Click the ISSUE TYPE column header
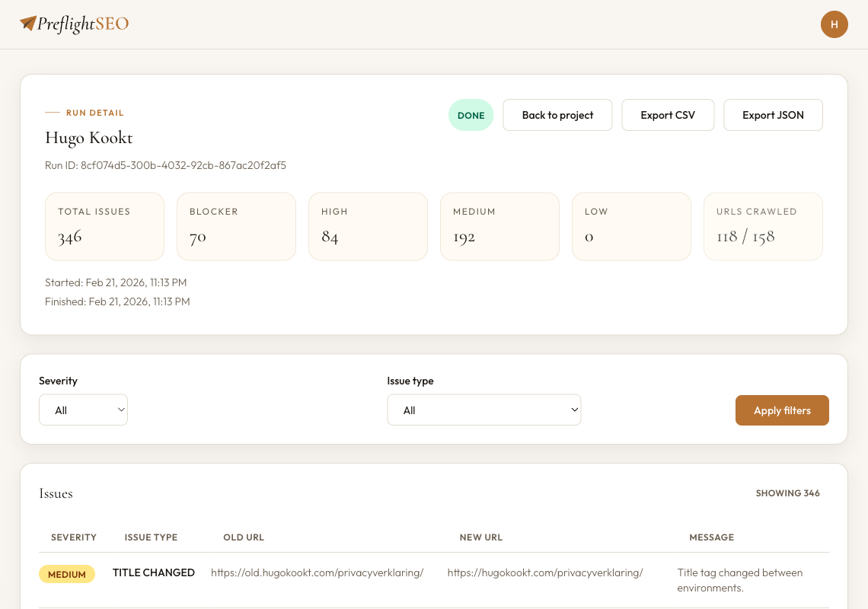Image resolution: width=868 pixels, height=609 pixels. pos(151,537)
